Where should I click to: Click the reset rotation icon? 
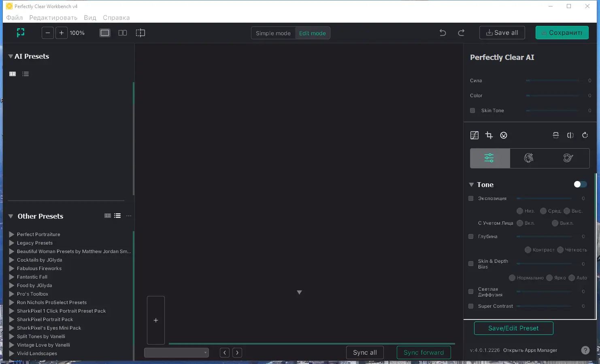pos(585,135)
